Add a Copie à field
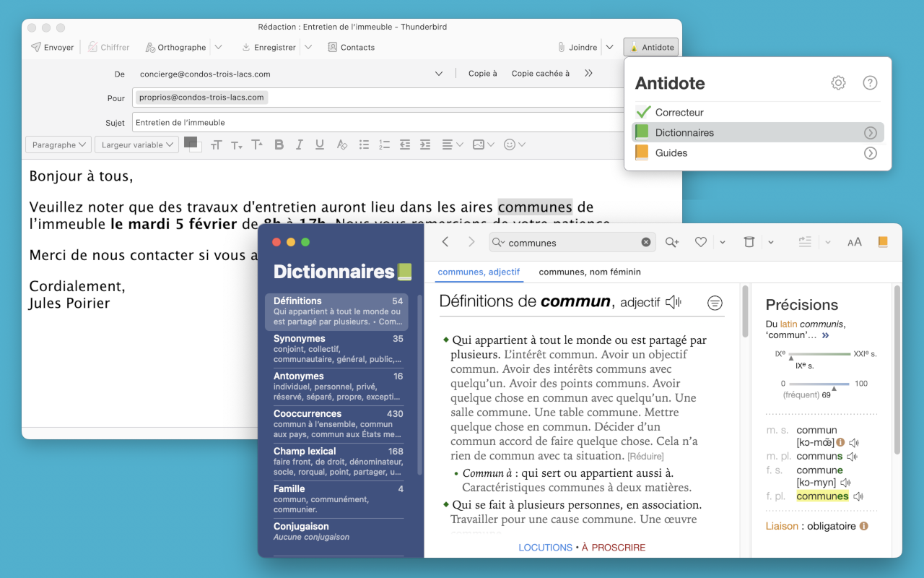The image size is (924, 578). click(483, 74)
